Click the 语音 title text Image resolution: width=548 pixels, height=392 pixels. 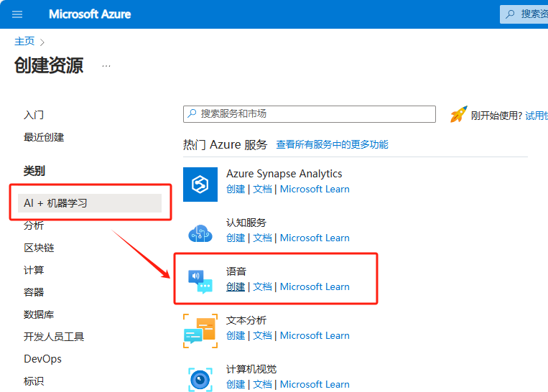pos(236,271)
